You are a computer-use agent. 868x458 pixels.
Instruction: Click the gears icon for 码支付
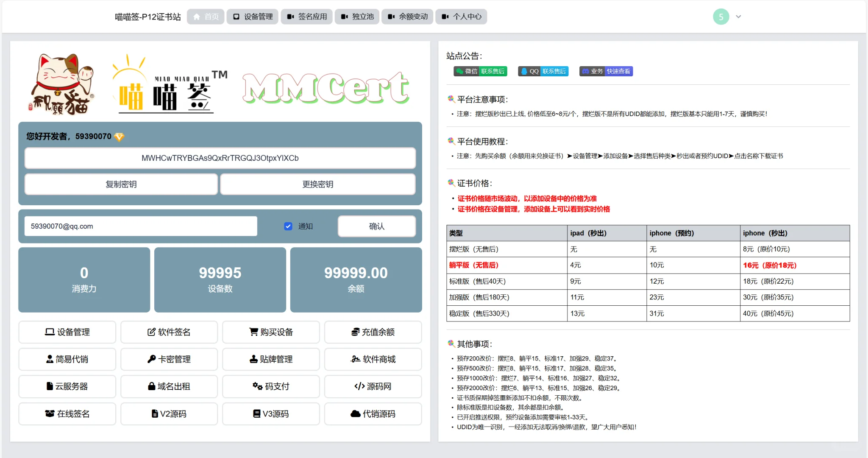tap(257, 386)
